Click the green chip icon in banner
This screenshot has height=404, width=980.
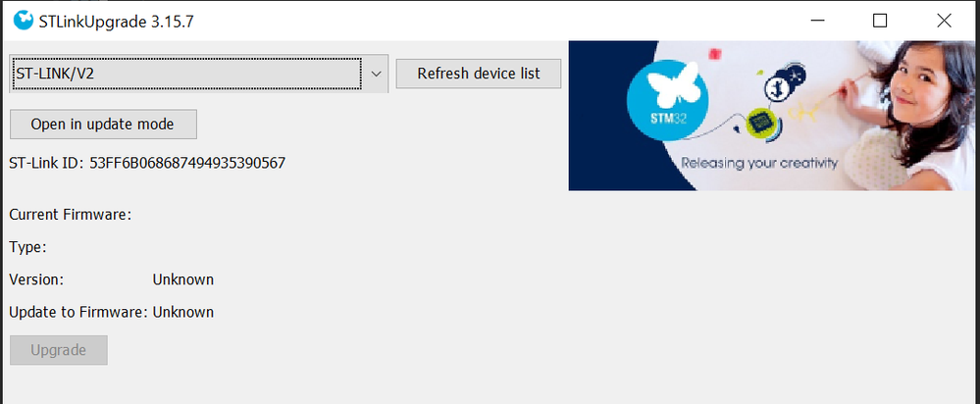(x=762, y=124)
